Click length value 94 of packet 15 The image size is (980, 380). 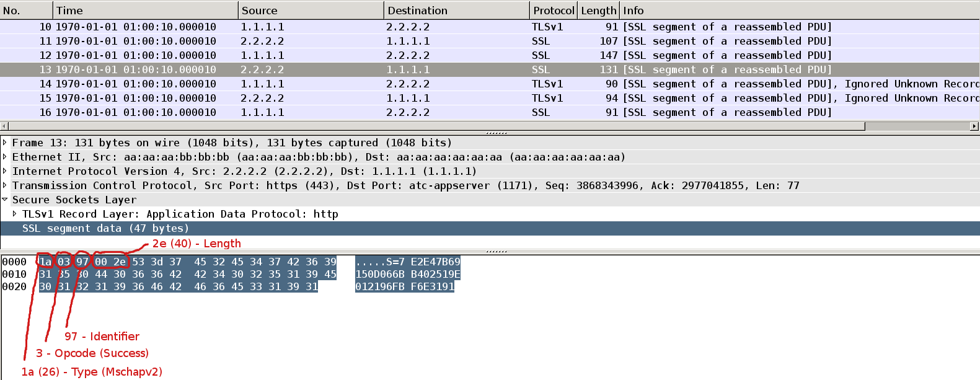pyautogui.click(x=612, y=98)
